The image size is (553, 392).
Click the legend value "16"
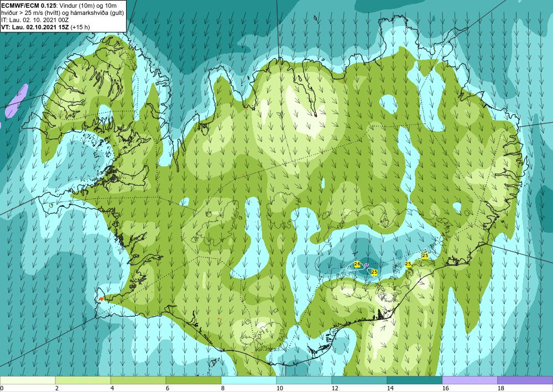click(446, 388)
